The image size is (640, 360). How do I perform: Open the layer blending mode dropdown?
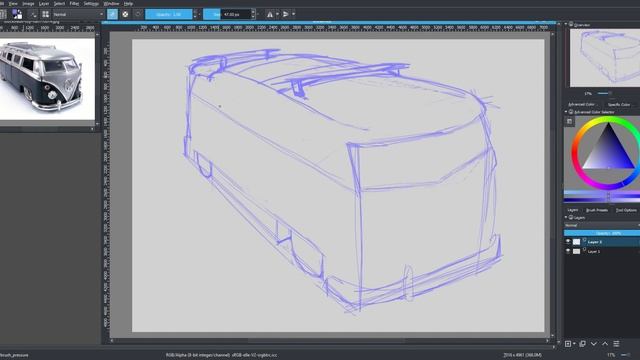coord(602,225)
